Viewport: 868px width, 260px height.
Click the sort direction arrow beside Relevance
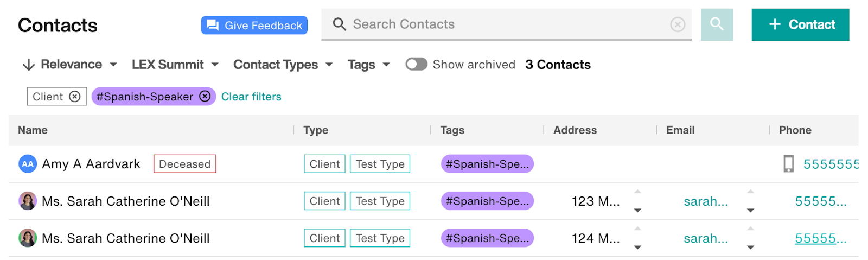[x=29, y=65]
